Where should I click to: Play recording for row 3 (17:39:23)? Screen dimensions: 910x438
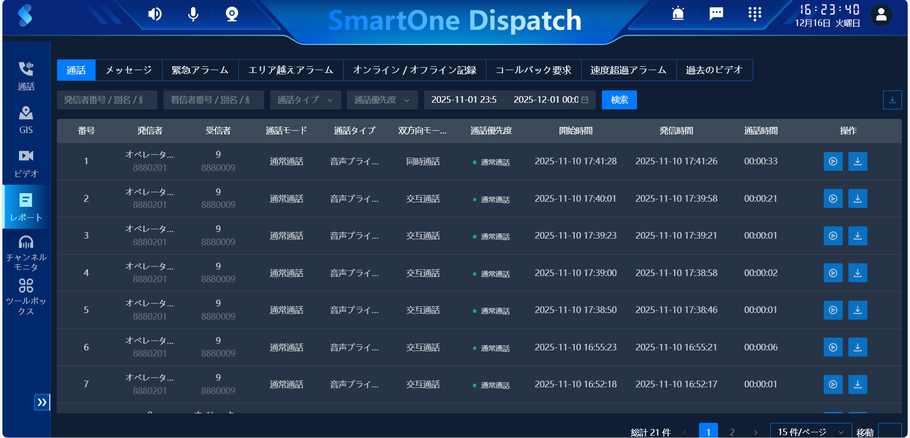(x=833, y=236)
